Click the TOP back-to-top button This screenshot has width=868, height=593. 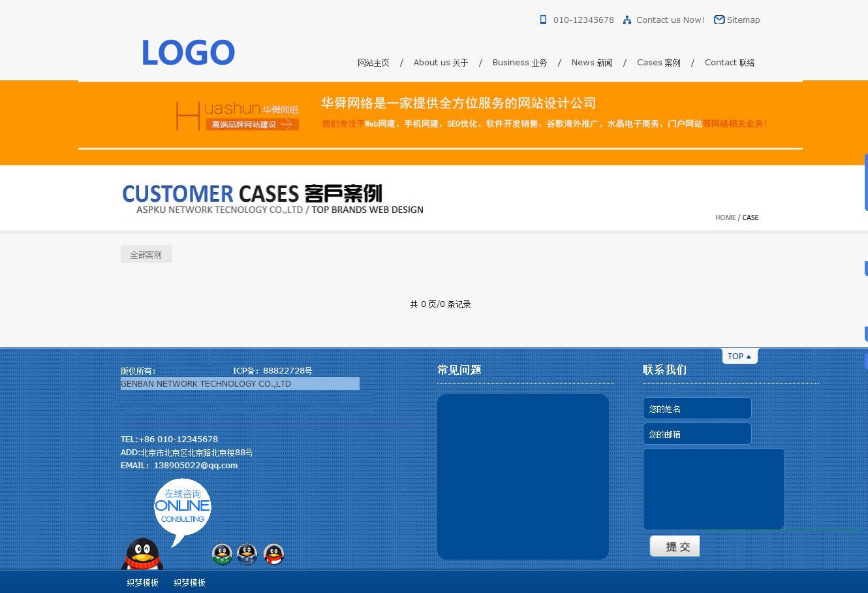pyautogui.click(x=739, y=356)
